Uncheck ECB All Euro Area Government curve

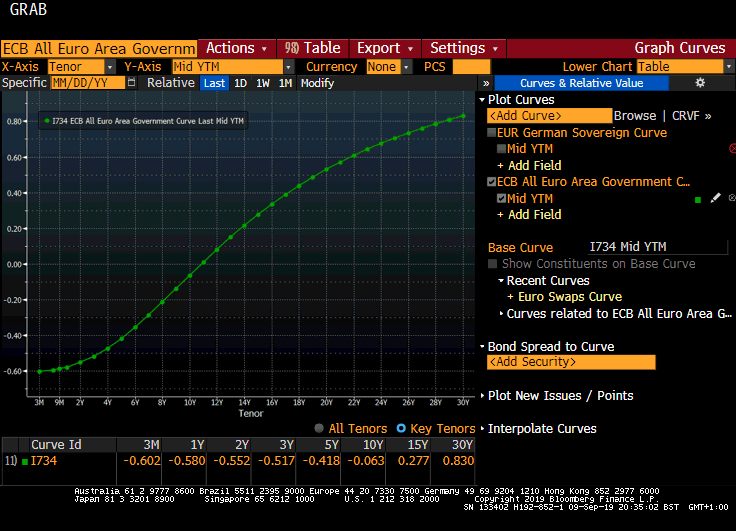click(491, 182)
